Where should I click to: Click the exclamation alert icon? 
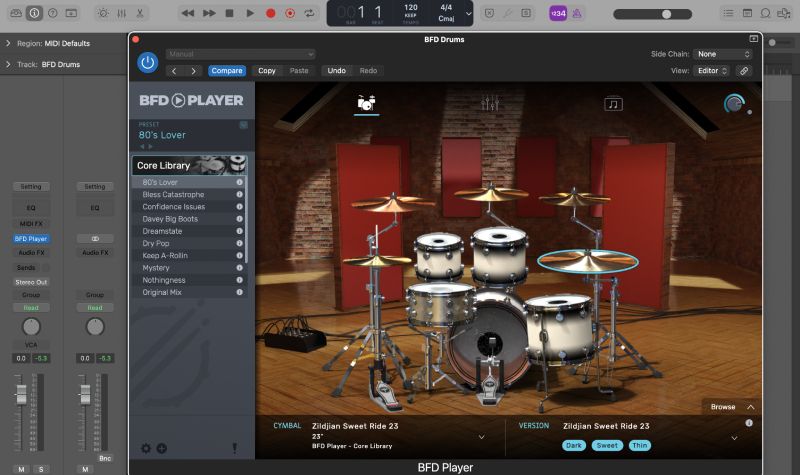(x=235, y=448)
